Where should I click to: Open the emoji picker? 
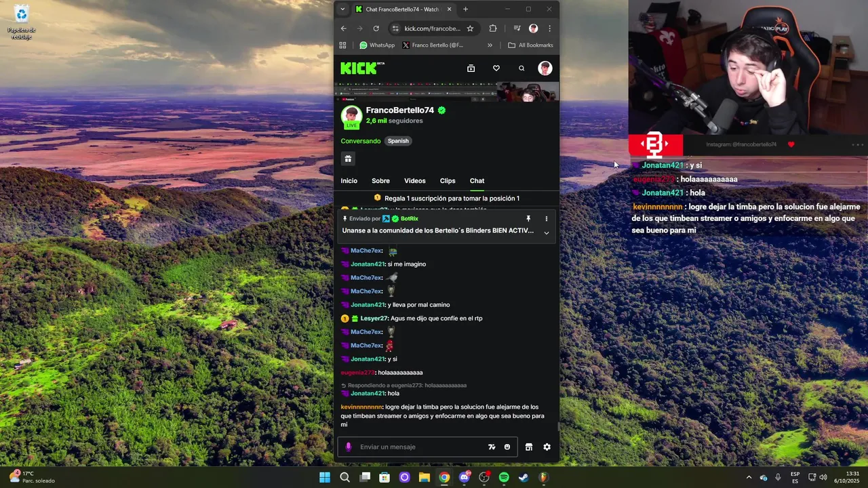507,447
